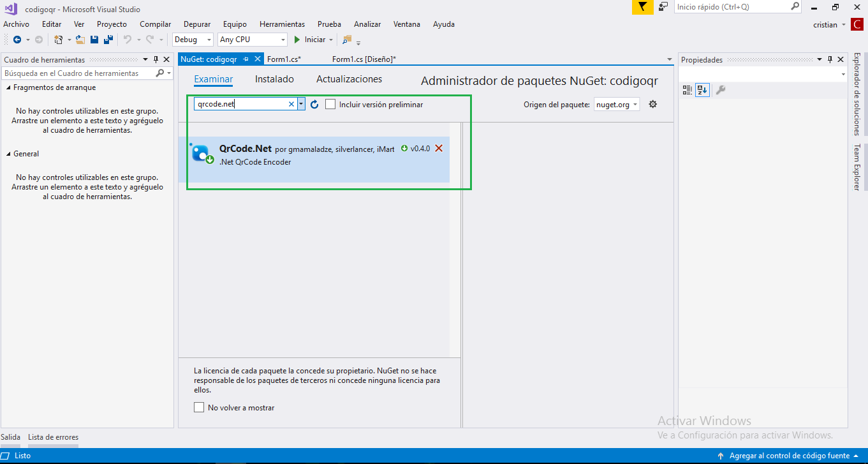Uninstall QrCode.Net with the red X
The height and width of the screenshot is (464, 868).
click(x=439, y=148)
